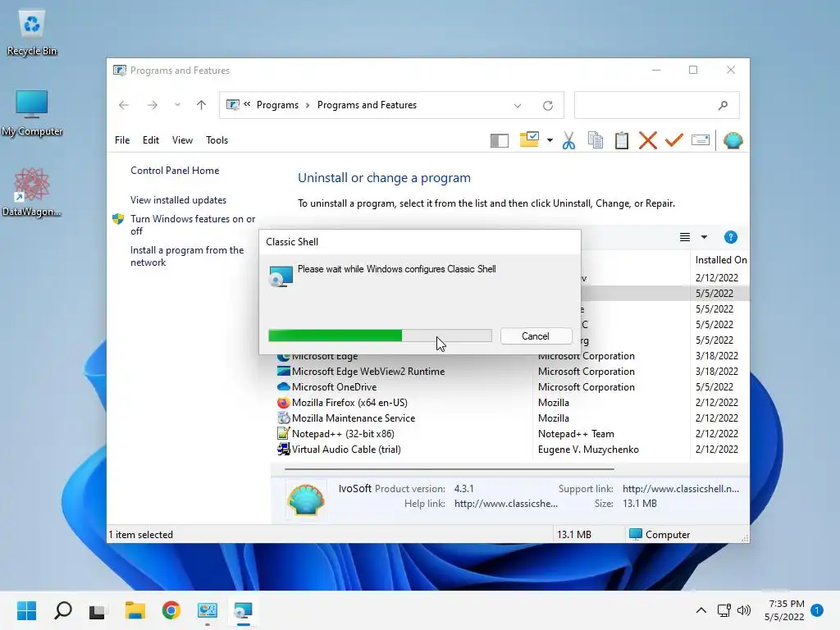
Task: Click Computer in the status bar
Action: point(660,535)
